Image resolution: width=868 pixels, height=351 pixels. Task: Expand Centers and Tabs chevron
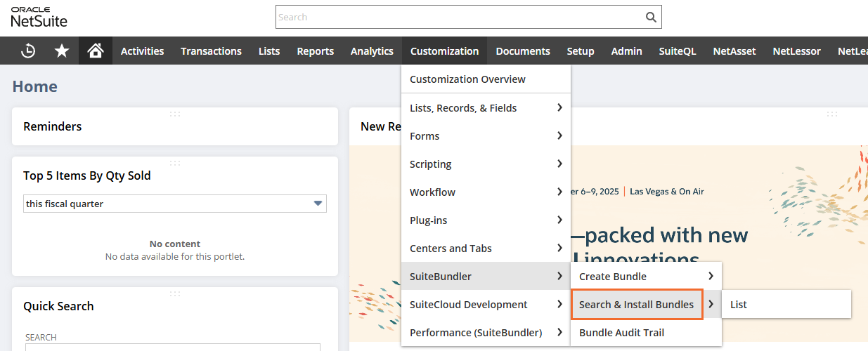559,248
